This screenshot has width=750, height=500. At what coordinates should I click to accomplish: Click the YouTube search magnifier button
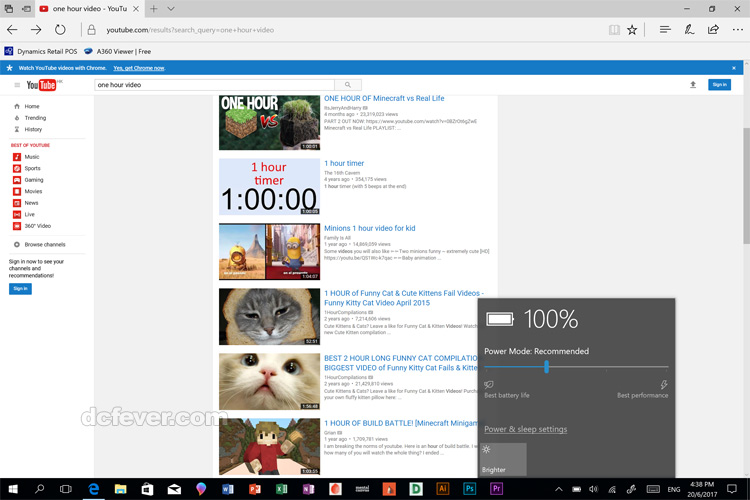tap(348, 85)
